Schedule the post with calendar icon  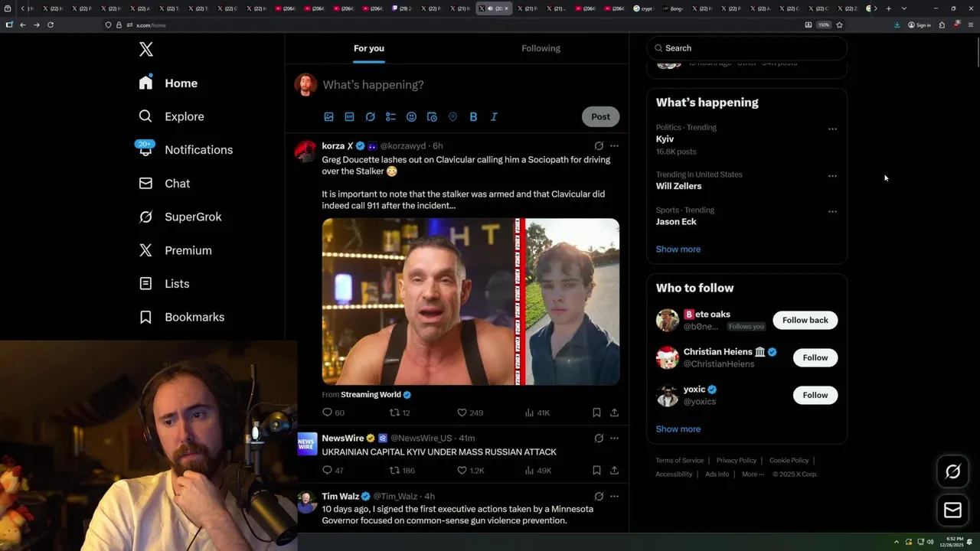(432, 117)
